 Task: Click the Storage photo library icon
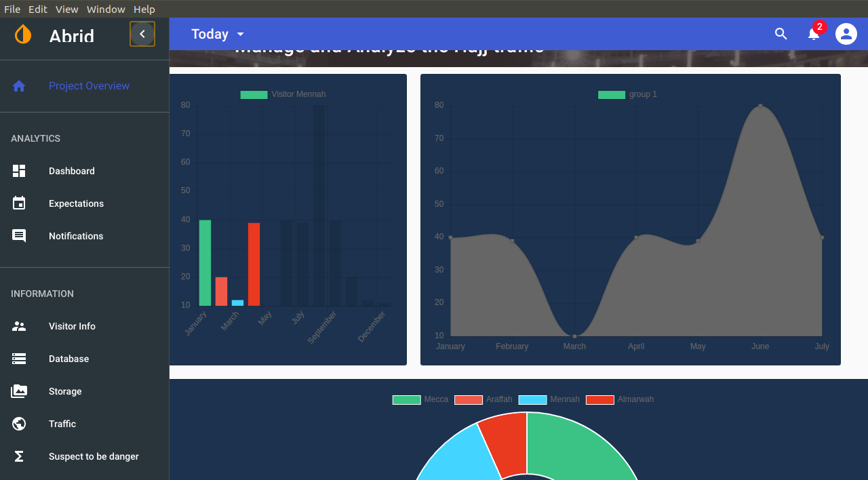(19, 391)
